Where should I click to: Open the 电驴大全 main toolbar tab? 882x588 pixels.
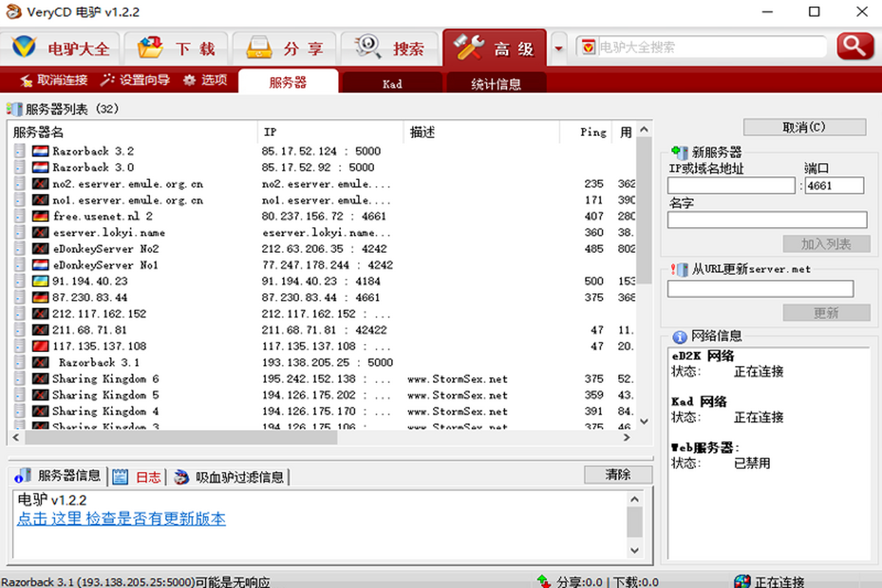(60, 49)
